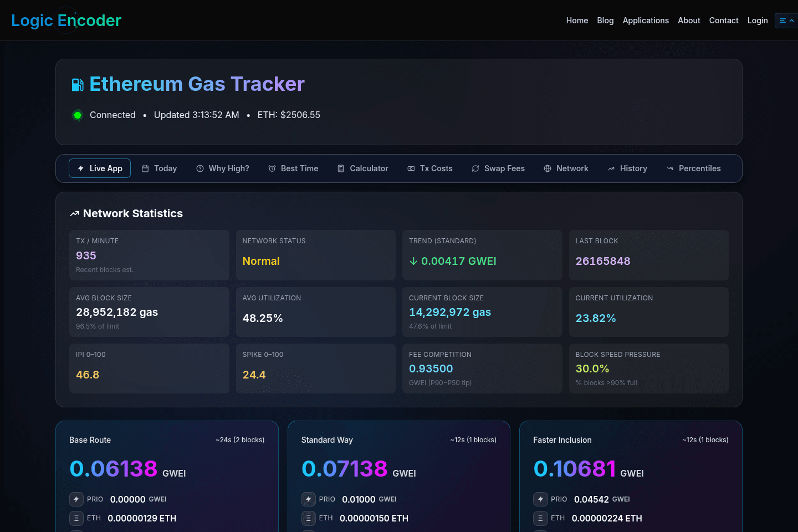Image resolution: width=798 pixels, height=532 pixels.
Task: Click the alarm clock icon beside Best Time
Action: [272, 168]
